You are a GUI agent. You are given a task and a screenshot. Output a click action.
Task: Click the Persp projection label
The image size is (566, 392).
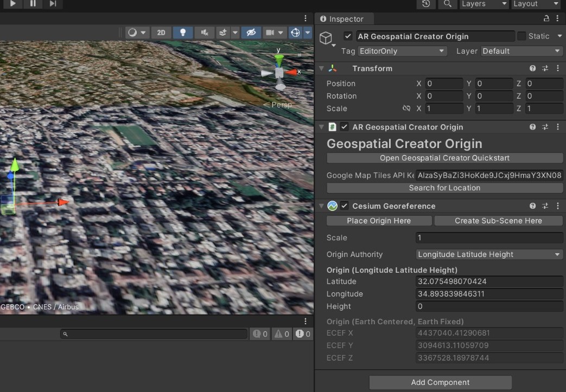(x=282, y=105)
